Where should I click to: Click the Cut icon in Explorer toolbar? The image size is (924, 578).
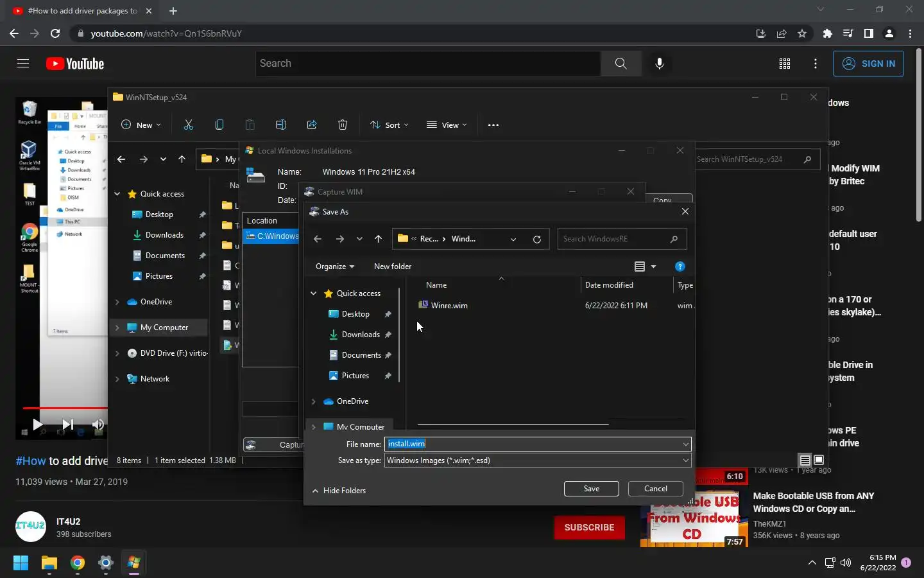coord(188,125)
